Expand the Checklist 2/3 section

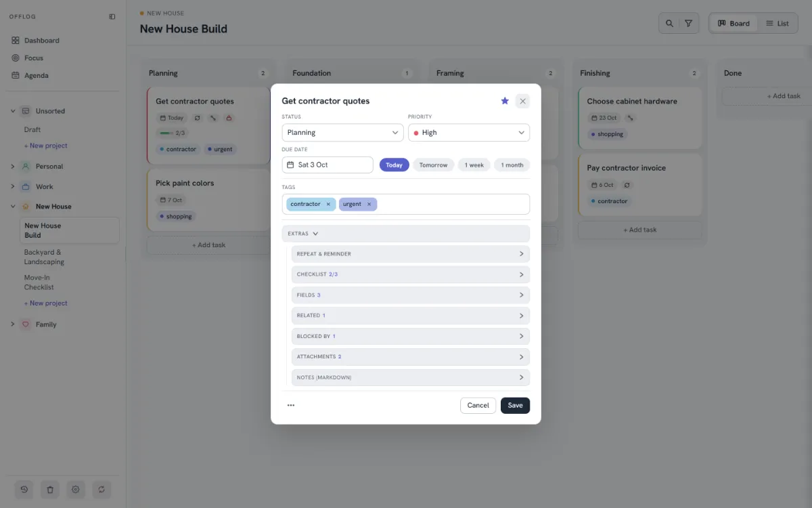[x=411, y=274]
